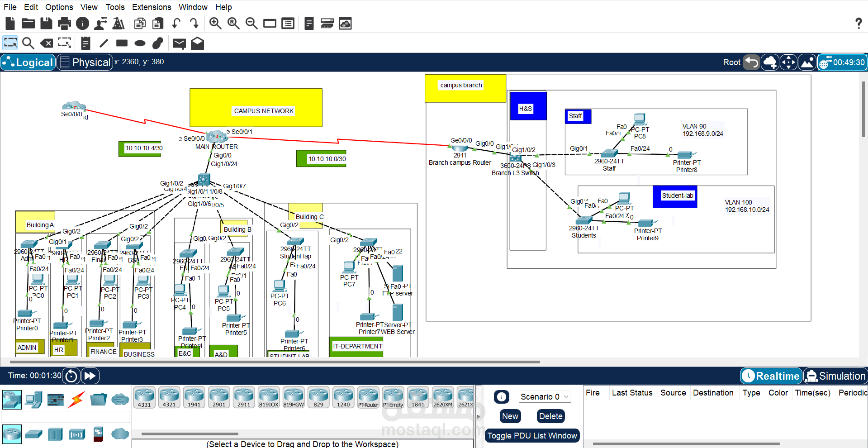
Task: Save the network file
Action: [x=46, y=23]
